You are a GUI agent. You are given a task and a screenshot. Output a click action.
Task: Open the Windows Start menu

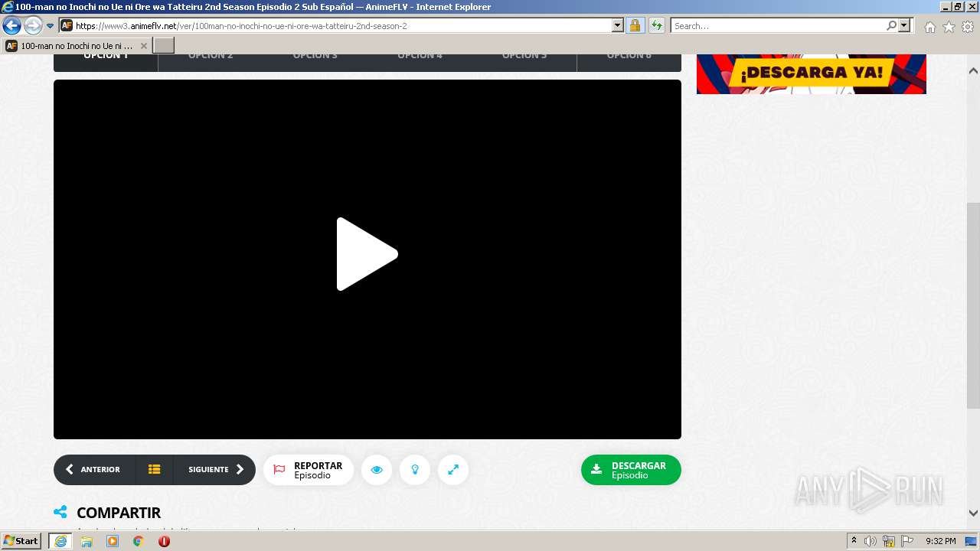pos(21,541)
